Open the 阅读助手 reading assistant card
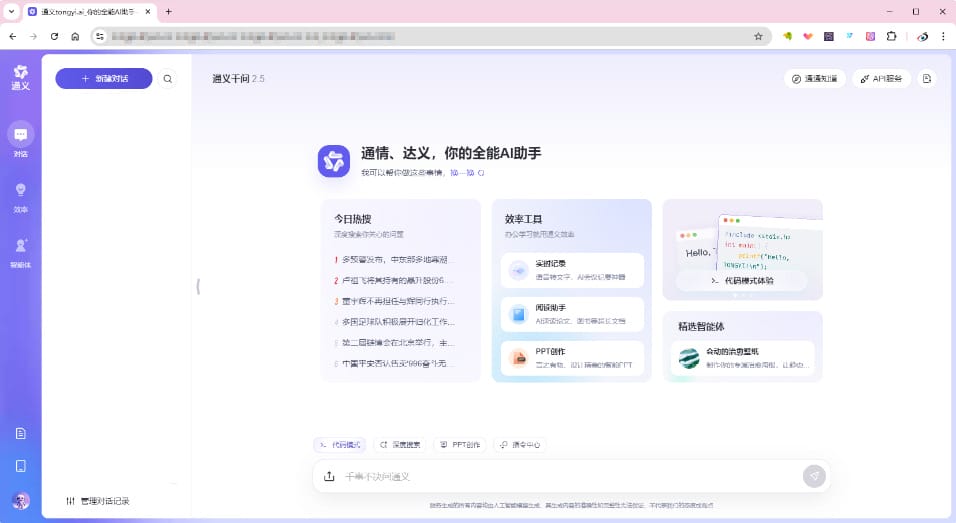 click(572, 314)
